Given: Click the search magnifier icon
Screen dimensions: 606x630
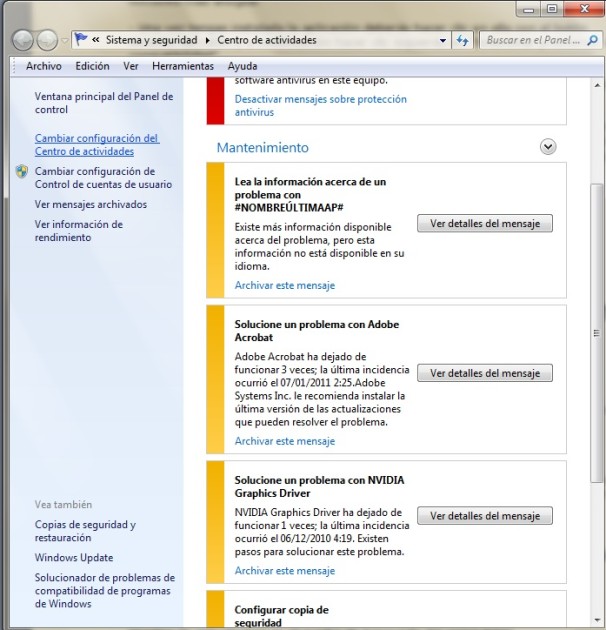Looking at the screenshot, I should point(592,40).
